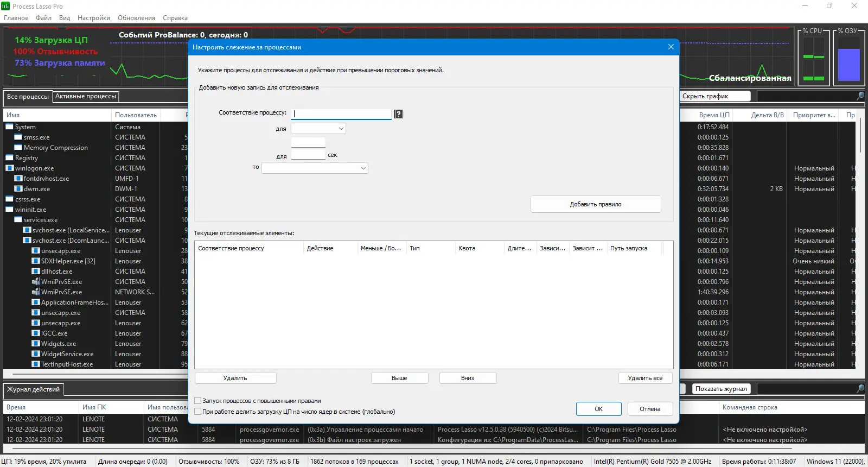The height and width of the screenshot is (467, 868).
Task: Click the Memory Compression process icon
Action: tap(18, 148)
